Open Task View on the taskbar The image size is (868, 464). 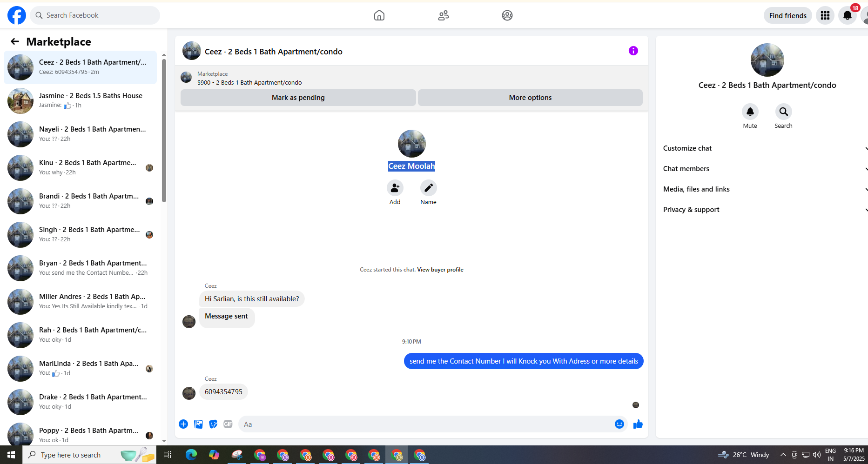point(168,455)
